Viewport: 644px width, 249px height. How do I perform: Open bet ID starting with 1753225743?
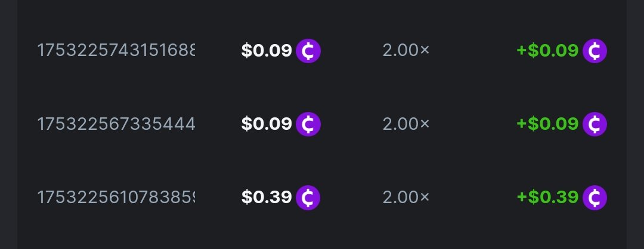(x=116, y=51)
